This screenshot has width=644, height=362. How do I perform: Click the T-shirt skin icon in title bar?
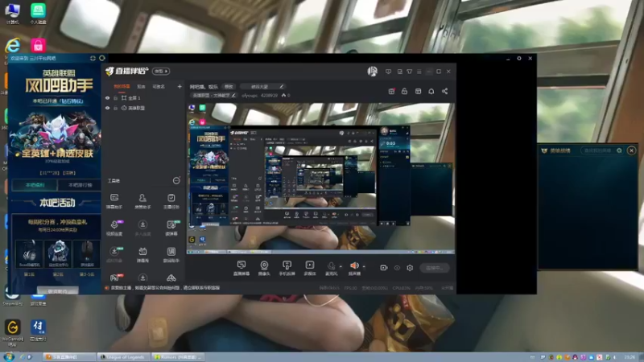point(410,72)
